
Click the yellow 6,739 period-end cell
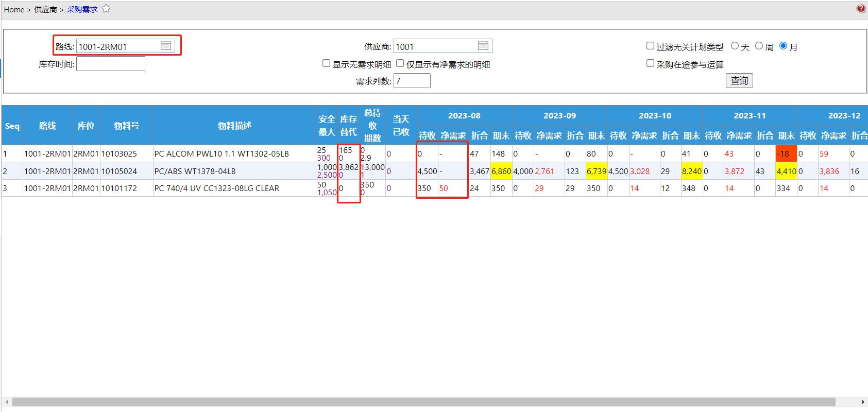tap(597, 171)
